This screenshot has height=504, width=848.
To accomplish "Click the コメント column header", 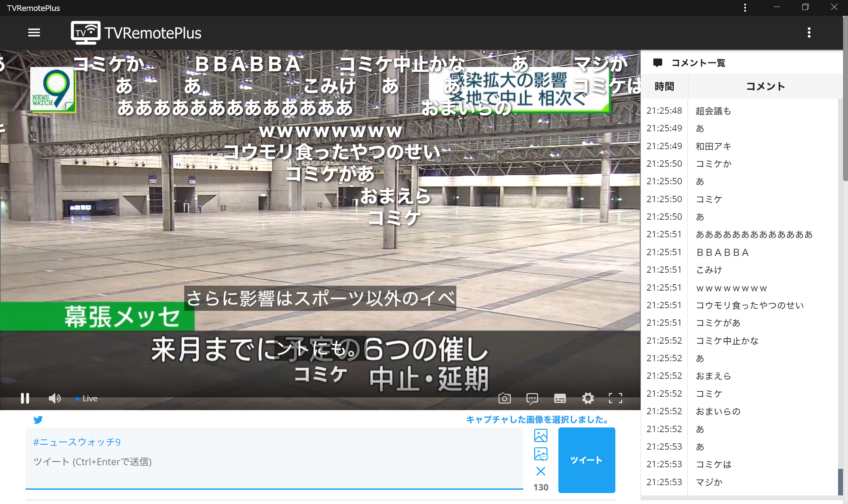I will click(x=765, y=86).
